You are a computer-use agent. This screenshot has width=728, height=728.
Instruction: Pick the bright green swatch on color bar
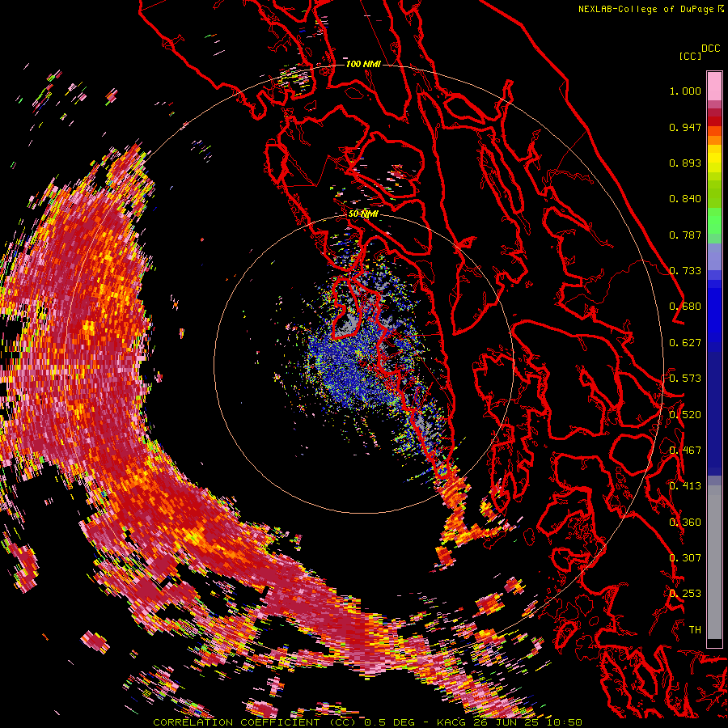pyautogui.click(x=714, y=221)
